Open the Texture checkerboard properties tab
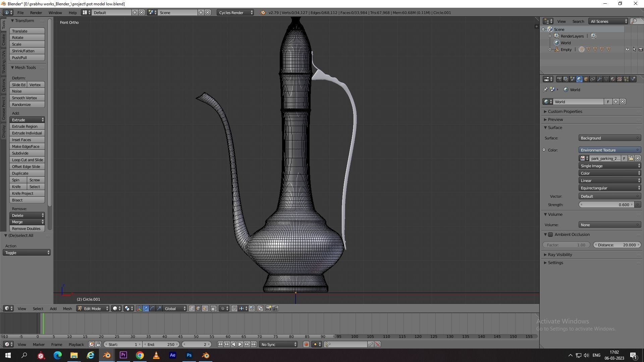 click(x=620, y=79)
